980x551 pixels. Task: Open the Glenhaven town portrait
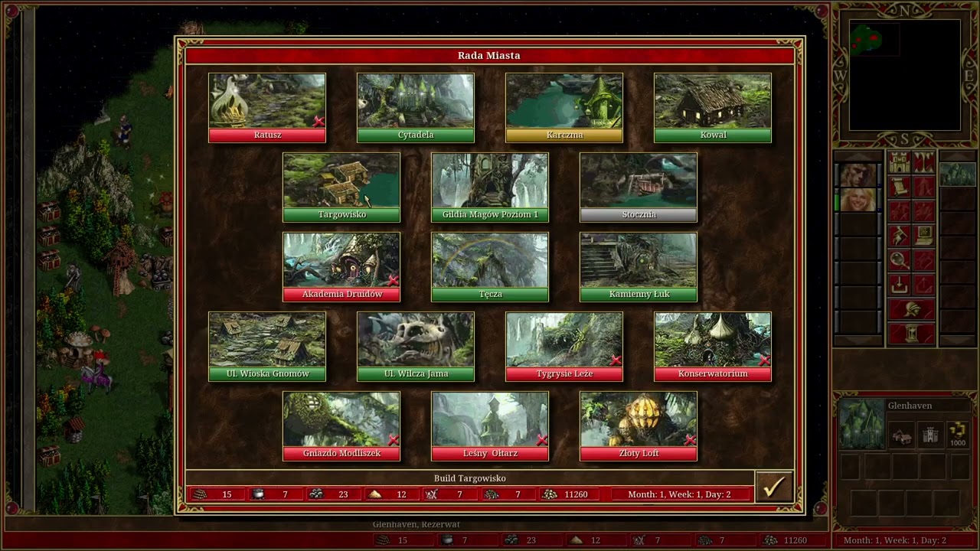[861, 424]
